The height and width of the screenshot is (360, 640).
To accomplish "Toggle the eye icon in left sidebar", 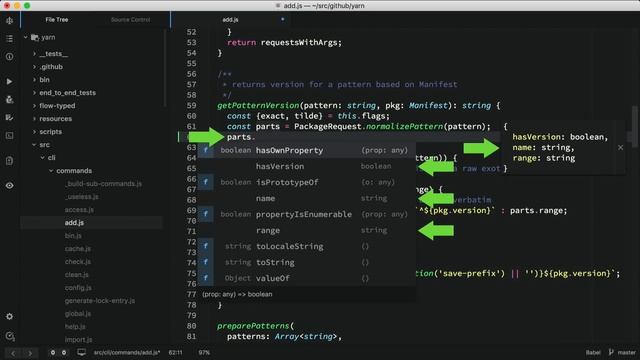I will [9, 185].
